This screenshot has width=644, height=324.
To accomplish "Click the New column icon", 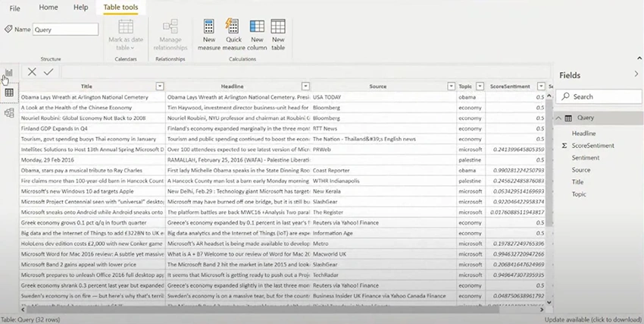I will [x=257, y=27].
